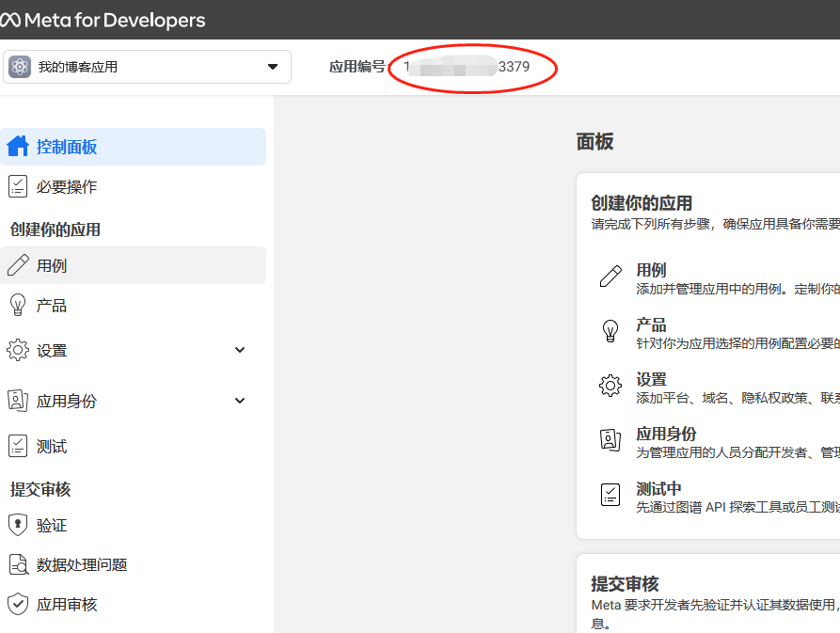Open 验证 in the sidebar
840x633 pixels.
[133, 526]
